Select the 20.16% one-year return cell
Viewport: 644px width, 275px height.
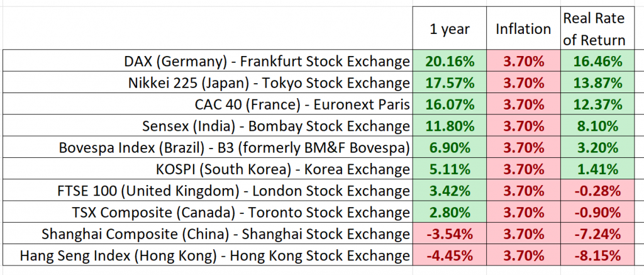click(x=449, y=61)
